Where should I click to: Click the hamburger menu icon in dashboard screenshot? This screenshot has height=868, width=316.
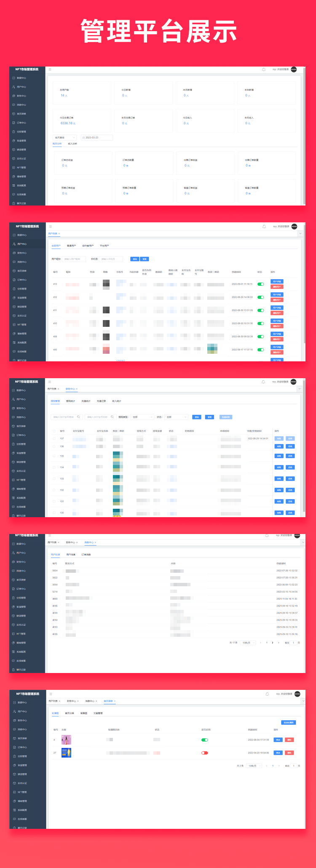pyautogui.click(x=50, y=69)
